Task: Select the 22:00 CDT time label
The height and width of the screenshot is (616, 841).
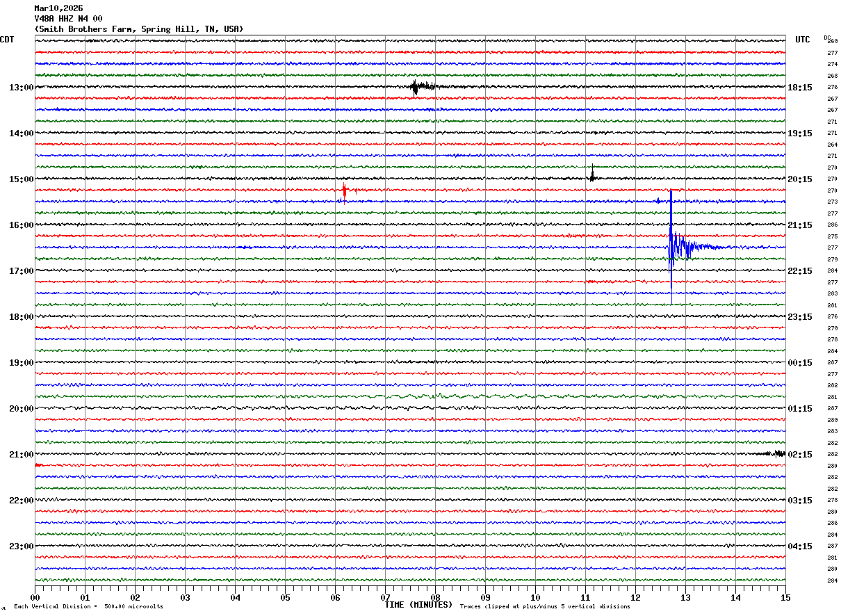Action: (21, 501)
